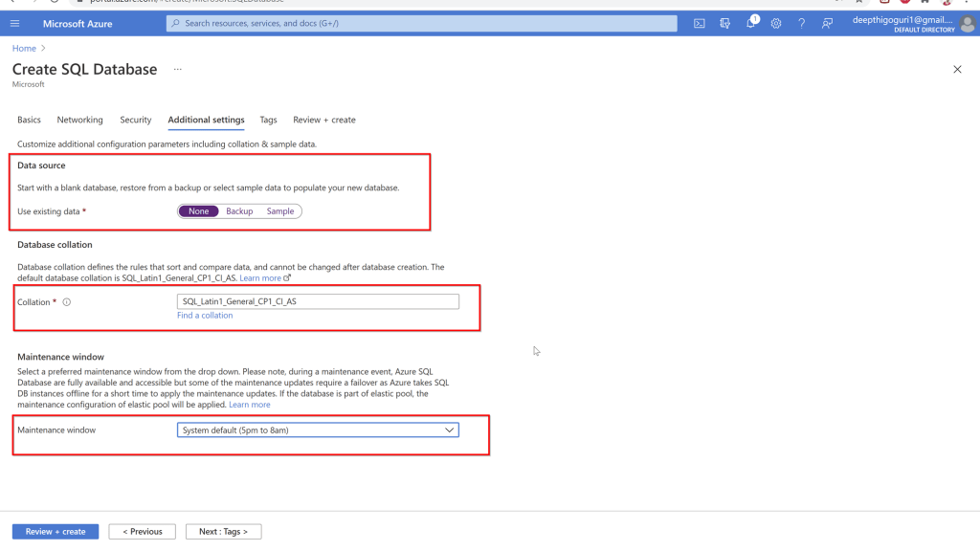Switch to the Security tab
Viewport: 980px width, 551px height.
tap(135, 121)
